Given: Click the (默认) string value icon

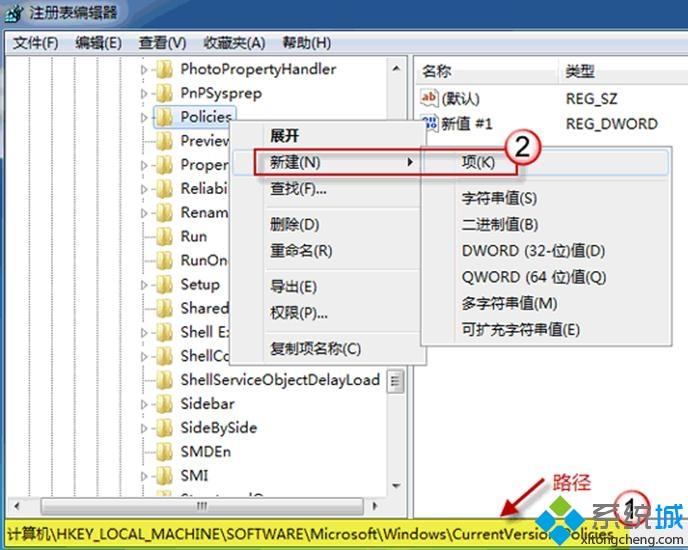Looking at the screenshot, I should [429, 98].
